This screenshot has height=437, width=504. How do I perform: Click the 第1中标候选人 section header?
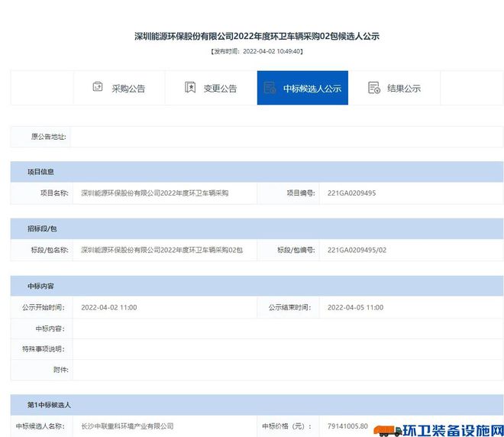click(x=257, y=405)
